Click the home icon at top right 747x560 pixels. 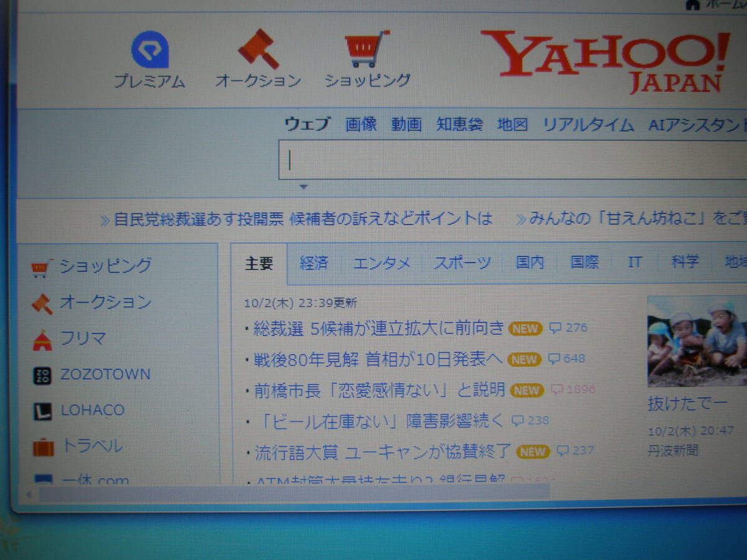pos(692,4)
